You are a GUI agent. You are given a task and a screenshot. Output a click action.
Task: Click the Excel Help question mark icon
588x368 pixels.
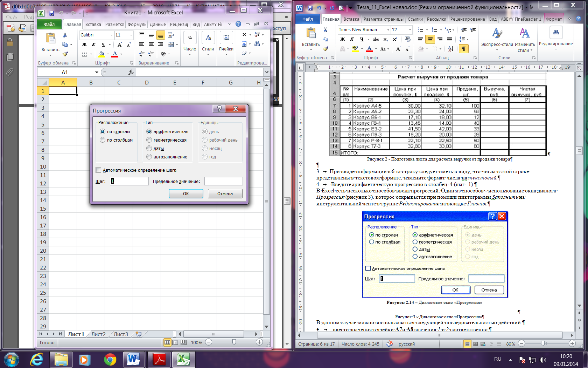[x=238, y=24]
